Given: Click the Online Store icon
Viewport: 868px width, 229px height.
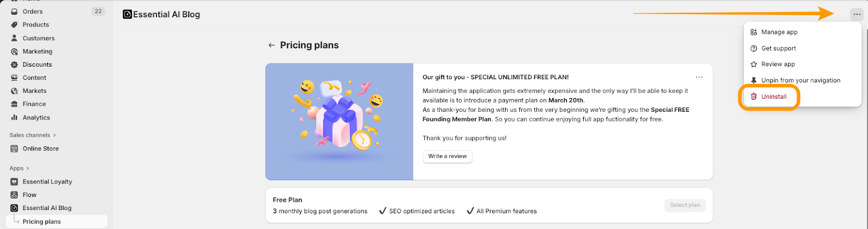Looking at the screenshot, I should point(15,149).
